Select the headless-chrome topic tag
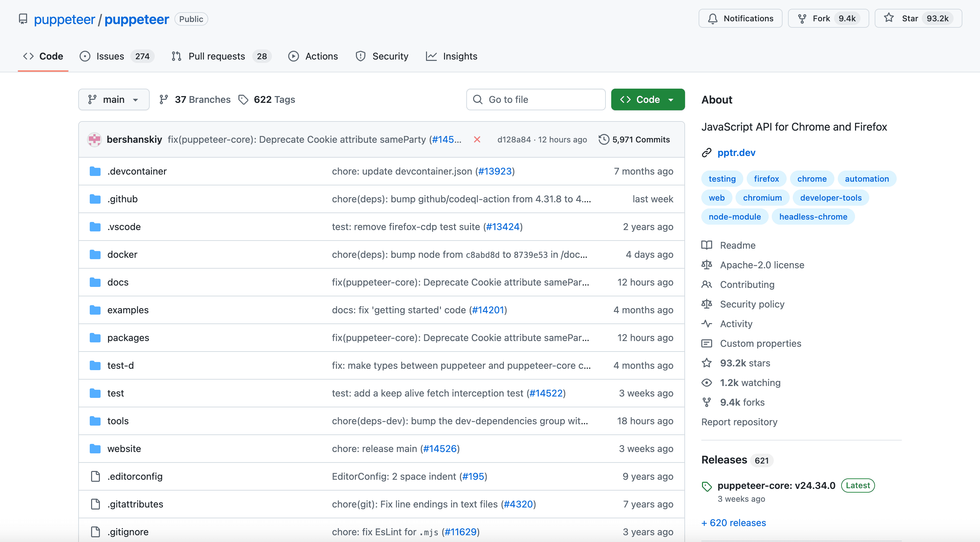This screenshot has width=980, height=542. [x=813, y=216]
